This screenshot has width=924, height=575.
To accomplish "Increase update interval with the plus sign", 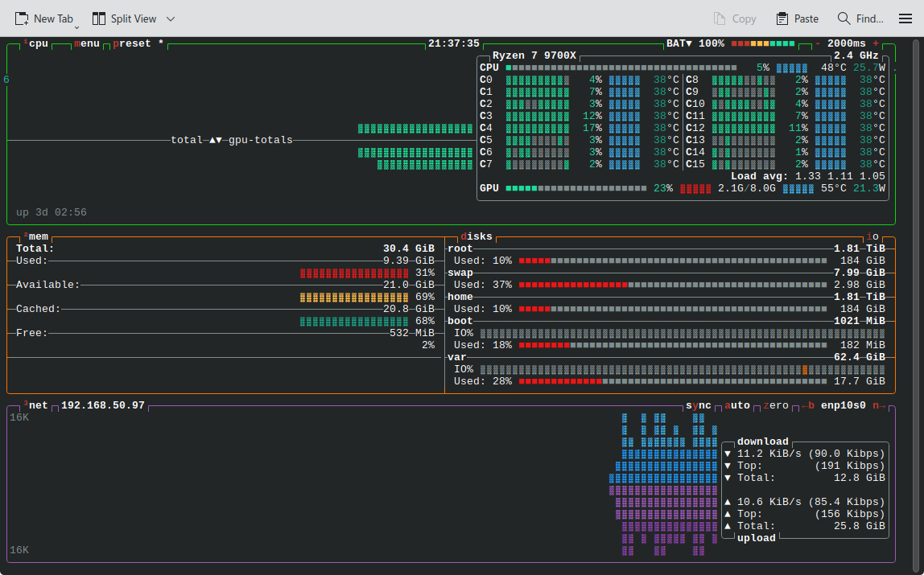I will 876,43.
